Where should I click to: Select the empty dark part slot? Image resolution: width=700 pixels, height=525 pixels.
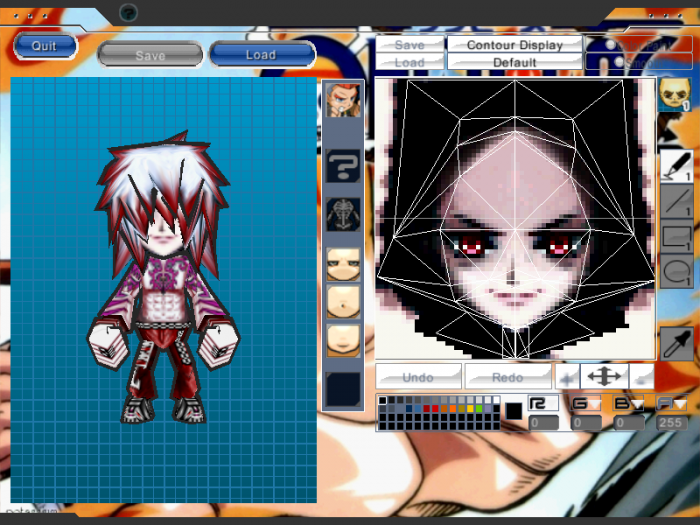pos(343,389)
